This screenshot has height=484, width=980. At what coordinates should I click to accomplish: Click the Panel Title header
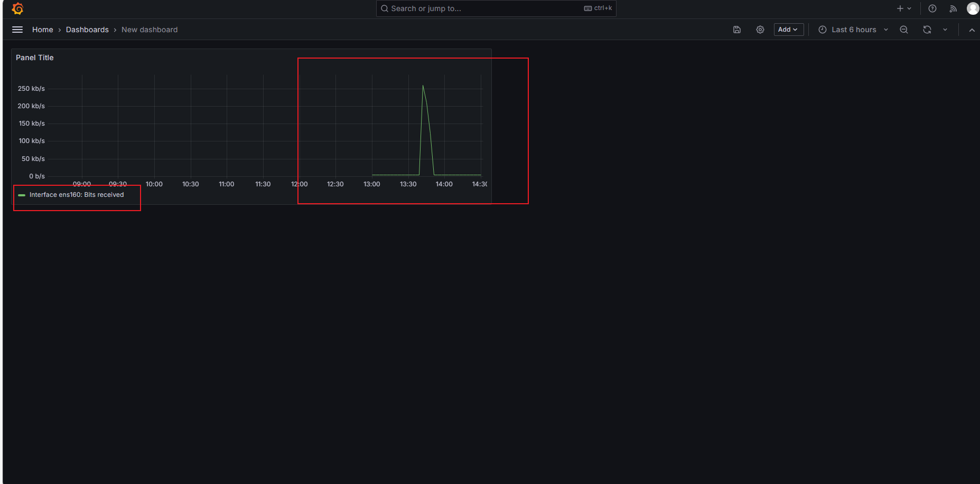[35, 58]
